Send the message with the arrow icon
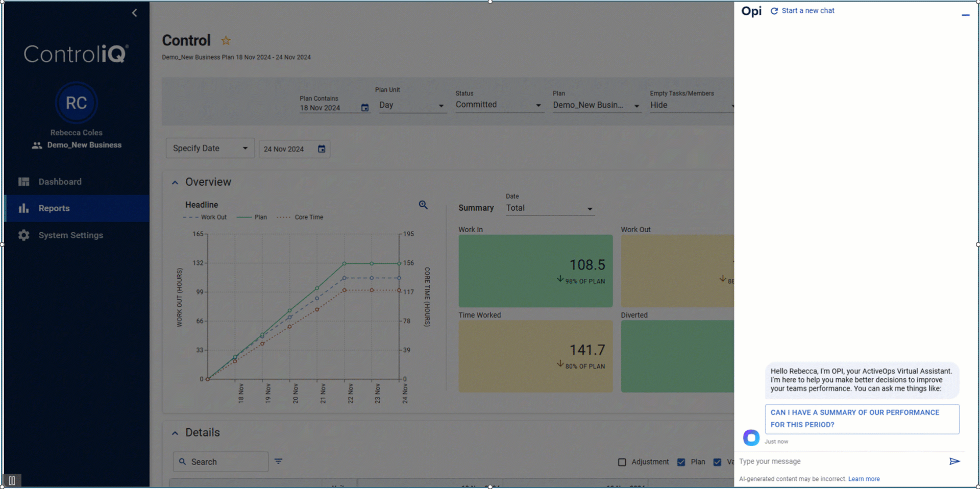This screenshot has width=980, height=489. tap(954, 461)
